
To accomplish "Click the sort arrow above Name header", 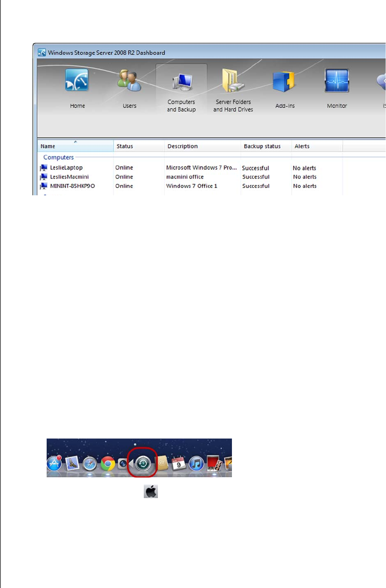I will pos(75,142).
